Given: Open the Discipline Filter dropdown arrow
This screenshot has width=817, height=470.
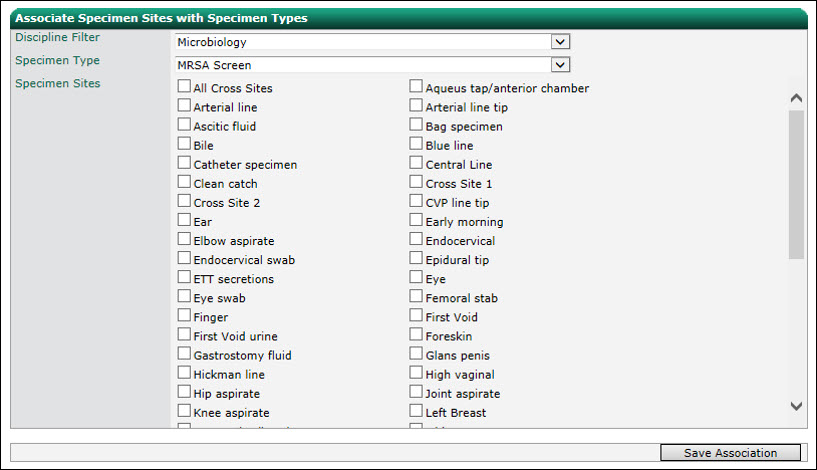Looking at the screenshot, I should point(560,42).
